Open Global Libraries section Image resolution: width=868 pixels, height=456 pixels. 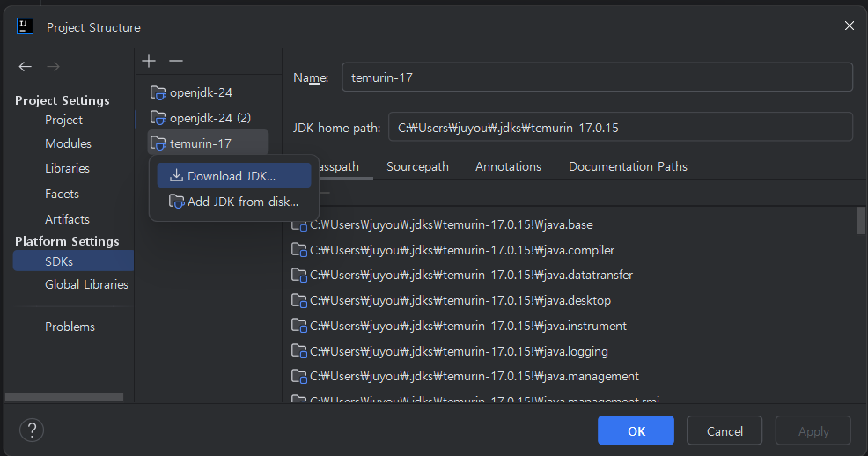pyautogui.click(x=86, y=284)
